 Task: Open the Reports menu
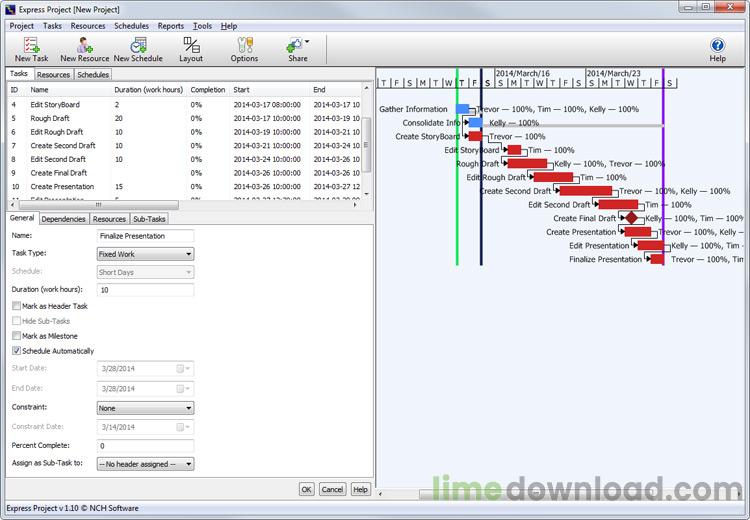[171, 26]
